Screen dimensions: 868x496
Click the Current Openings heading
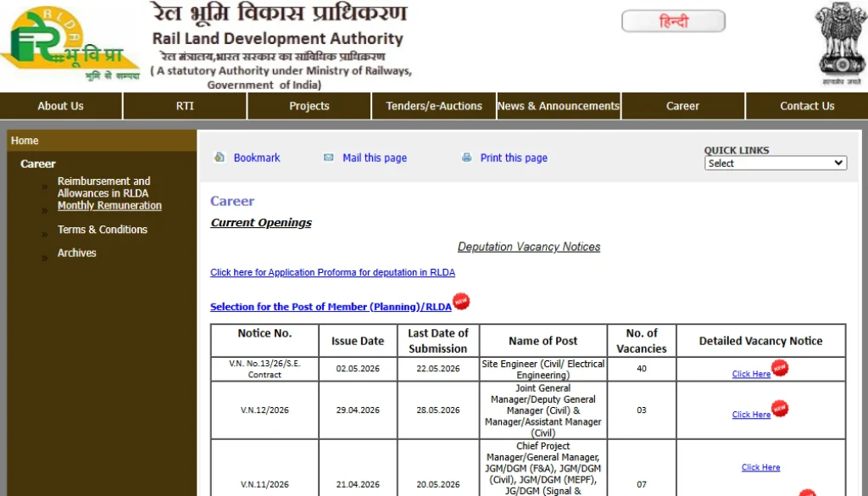click(261, 222)
